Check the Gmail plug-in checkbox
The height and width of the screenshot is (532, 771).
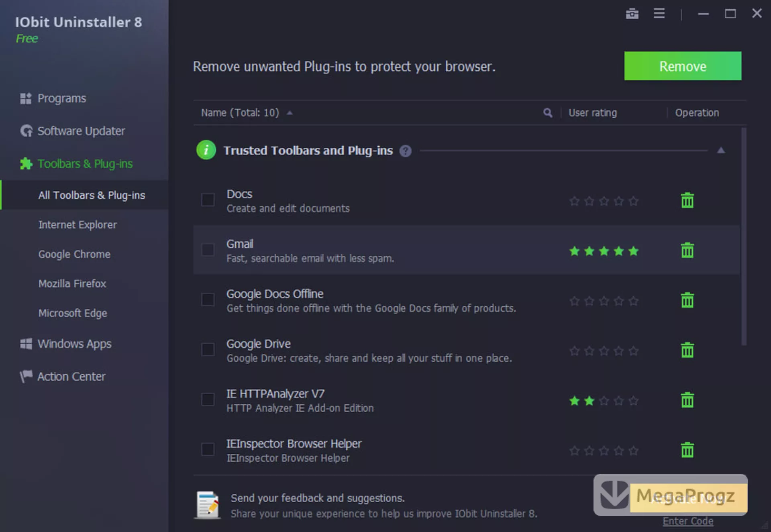208,250
